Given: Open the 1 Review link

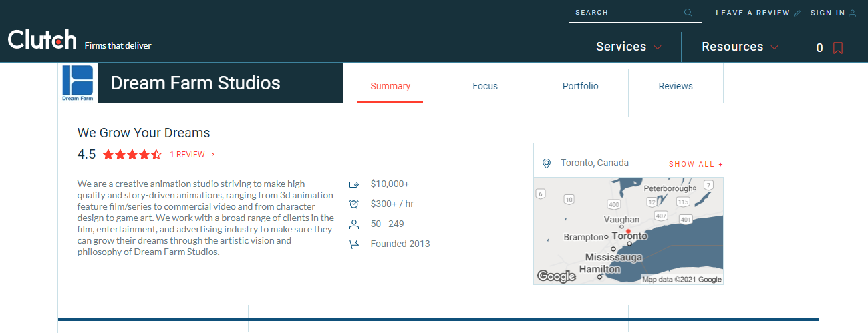Looking at the screenshot, I should point(192,155).
